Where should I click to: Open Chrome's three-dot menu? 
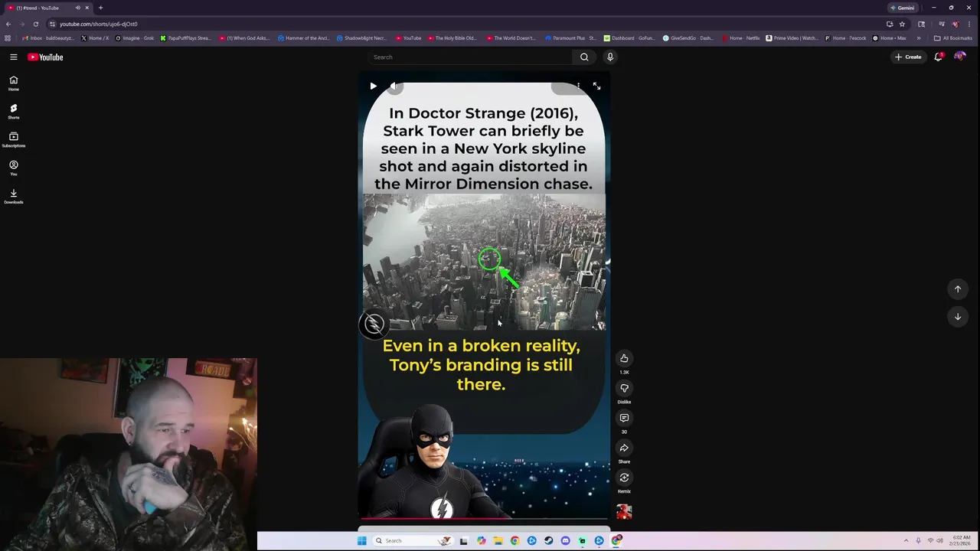[969, 24]
